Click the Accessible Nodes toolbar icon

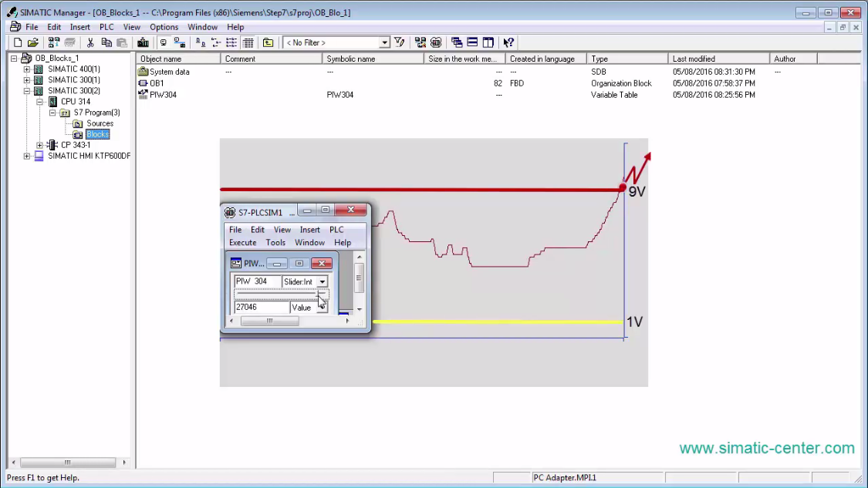click(54, 42)
